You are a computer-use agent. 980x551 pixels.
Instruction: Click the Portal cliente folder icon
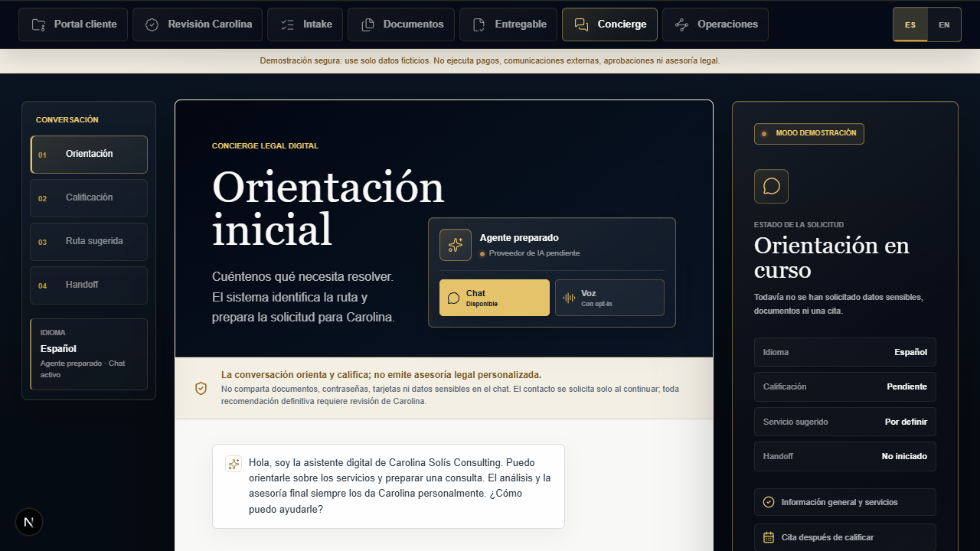38,24
